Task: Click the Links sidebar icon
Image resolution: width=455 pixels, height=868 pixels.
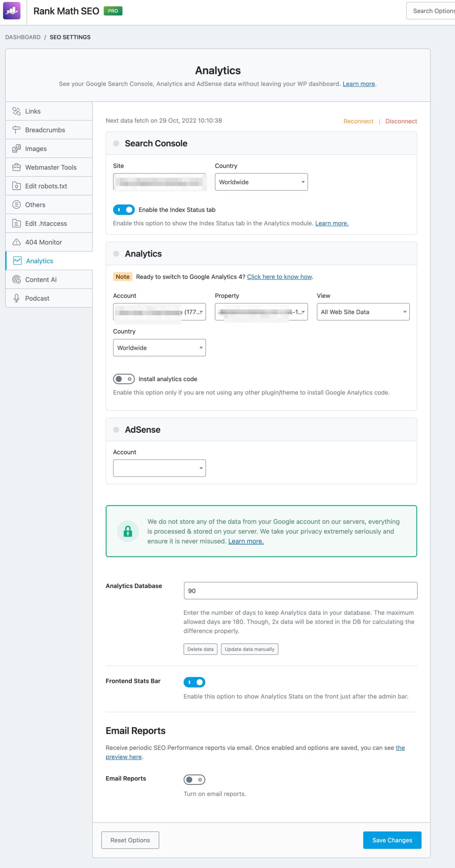Action: pyautogui.click(x=16, y=111)
